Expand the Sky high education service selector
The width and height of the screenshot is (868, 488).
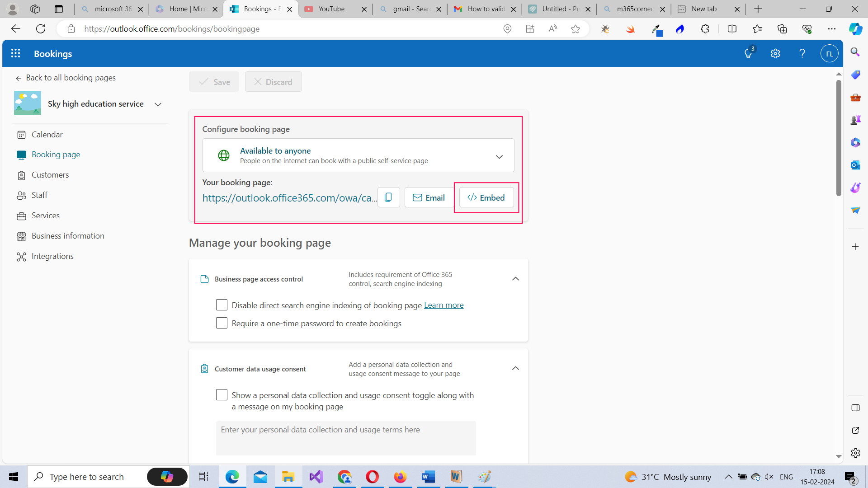158,104
